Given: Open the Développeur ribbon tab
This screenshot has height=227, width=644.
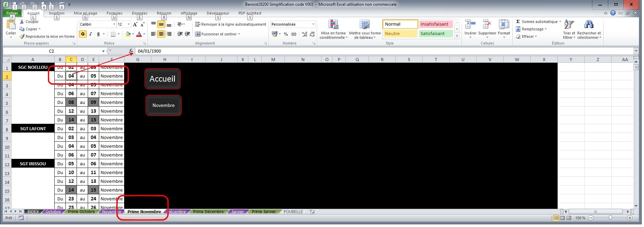Looking at the screenshot, I should [x=218, y=13].
